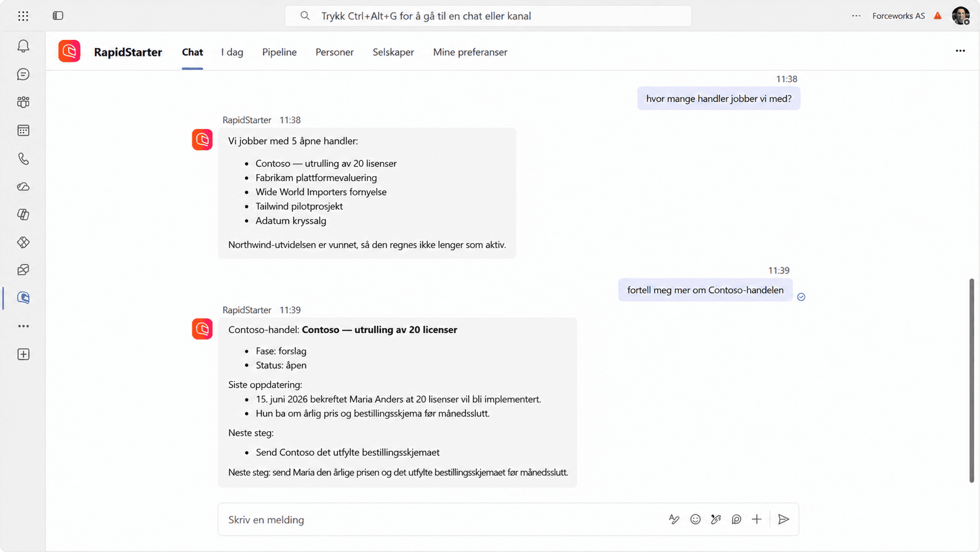Open header more options ellipsis
Screen dimensions: 980x552
960,51
